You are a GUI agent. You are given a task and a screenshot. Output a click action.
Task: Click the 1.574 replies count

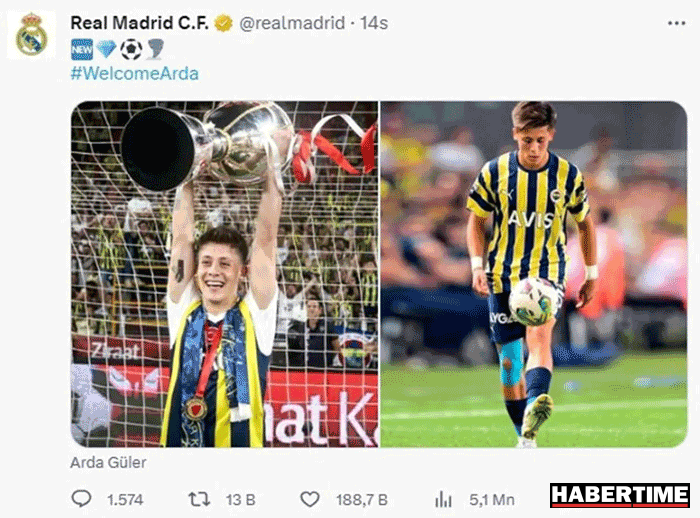pos(125,500)
